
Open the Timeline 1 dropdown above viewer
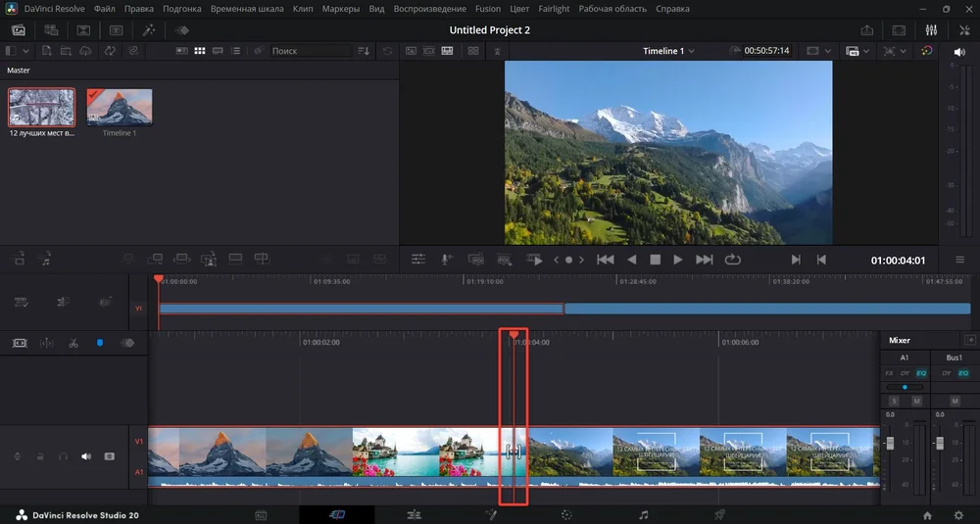668,51
